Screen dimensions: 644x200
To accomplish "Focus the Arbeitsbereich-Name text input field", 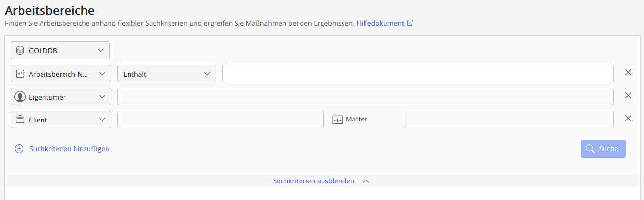I will click(x=418, y=74).
